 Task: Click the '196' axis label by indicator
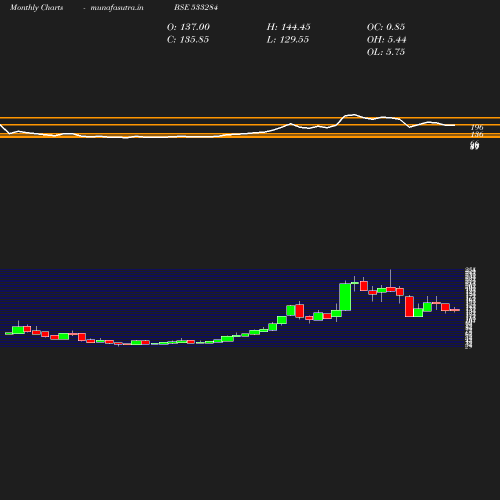[477, 127]
